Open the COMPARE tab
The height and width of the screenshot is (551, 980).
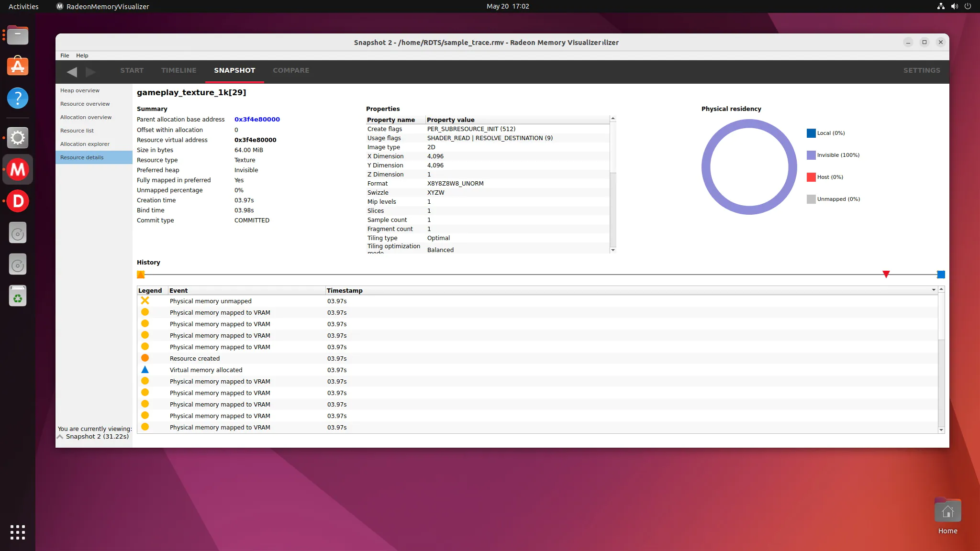[x=291, y=70]
